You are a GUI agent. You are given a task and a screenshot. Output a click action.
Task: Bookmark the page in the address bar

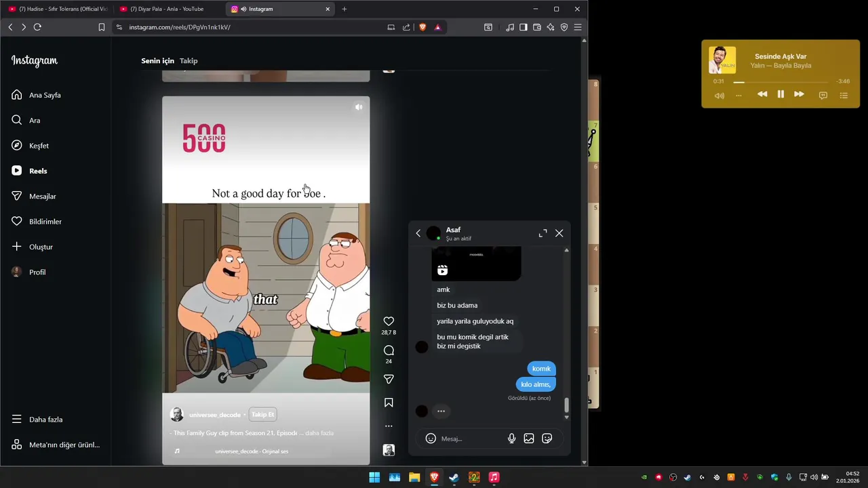point(101,27)
